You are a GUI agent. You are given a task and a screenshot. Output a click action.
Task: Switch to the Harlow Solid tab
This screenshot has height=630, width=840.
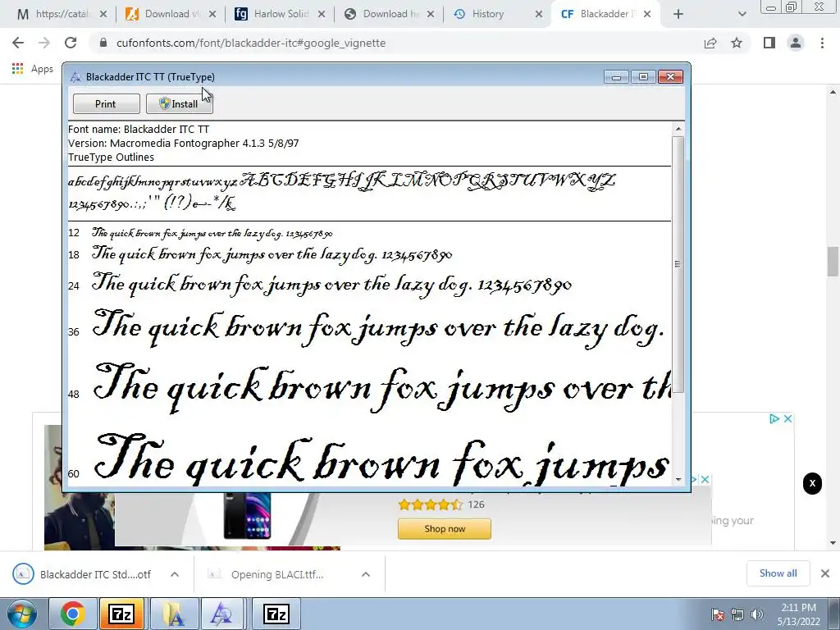(x=281, y=14)
